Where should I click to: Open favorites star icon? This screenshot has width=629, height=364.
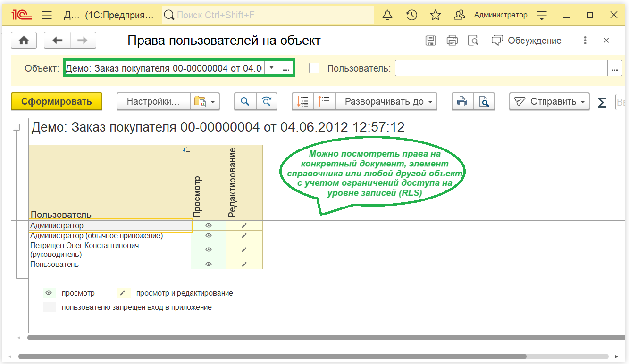435,15
